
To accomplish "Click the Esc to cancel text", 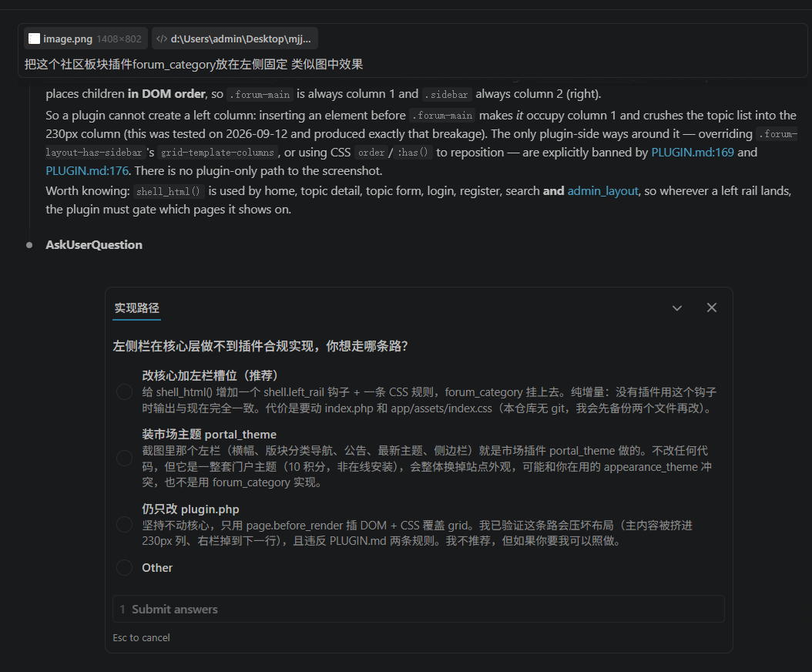I will [x=142, y=638].
